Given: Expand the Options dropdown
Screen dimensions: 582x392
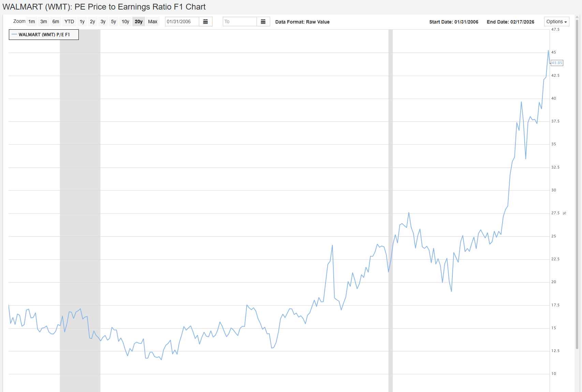Looking at the screenshot, I should [x=556, y=22].
